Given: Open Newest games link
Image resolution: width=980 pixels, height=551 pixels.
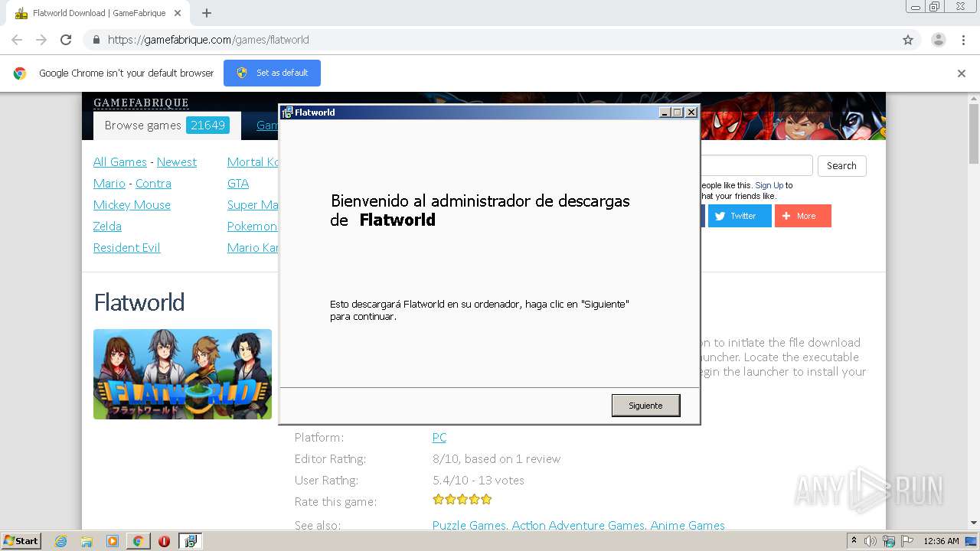Looking at the screenshot, I should coord(177,162).
